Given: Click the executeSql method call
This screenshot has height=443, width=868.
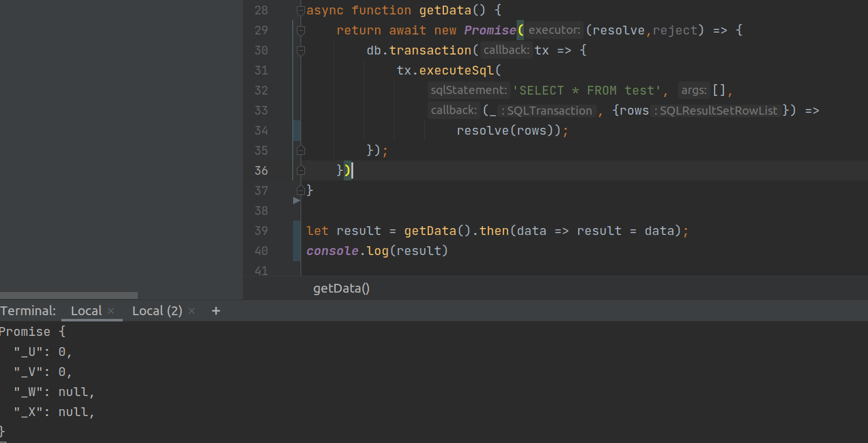Looking at the screenshot, I should click(x=457, y=70).
